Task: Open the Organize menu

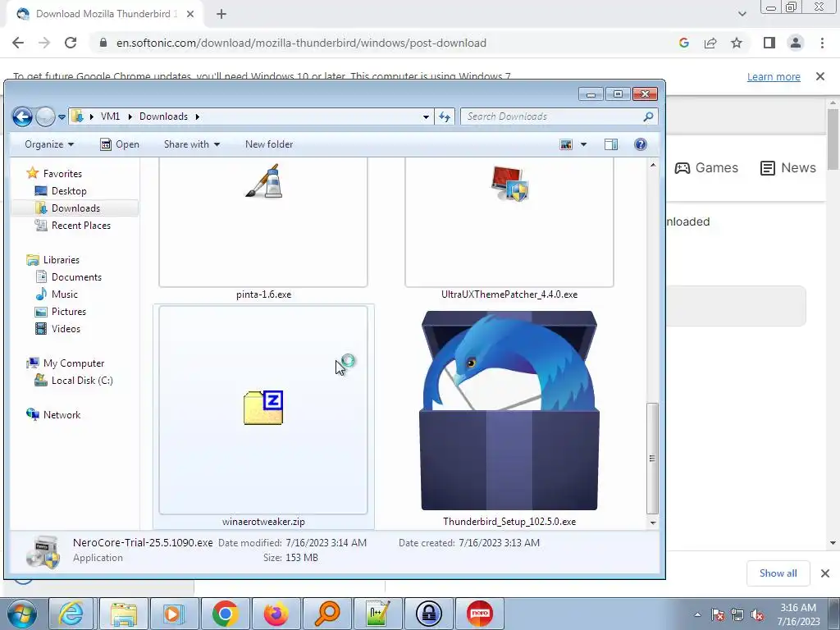Action: point(49,144)
